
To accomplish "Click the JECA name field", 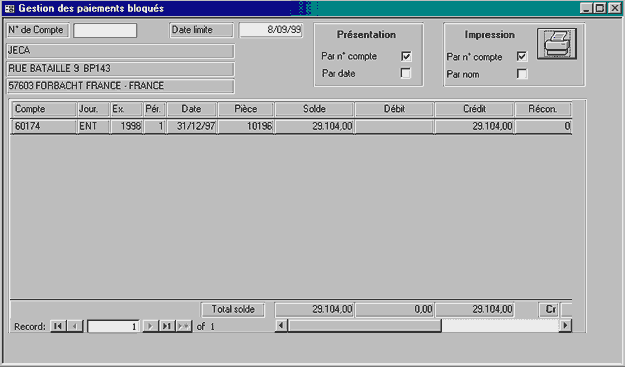I will (x=120, y=51).
